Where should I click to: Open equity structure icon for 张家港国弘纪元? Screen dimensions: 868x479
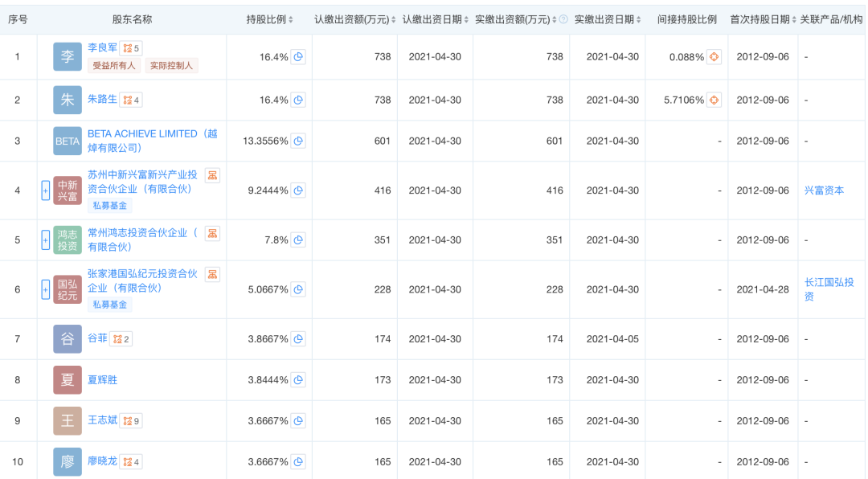point(212,275)
